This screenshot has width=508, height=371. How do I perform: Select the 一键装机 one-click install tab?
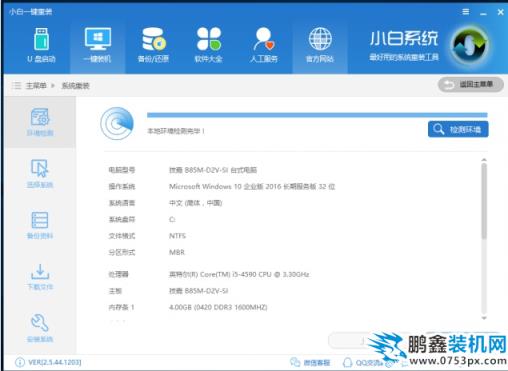[97, 45]
